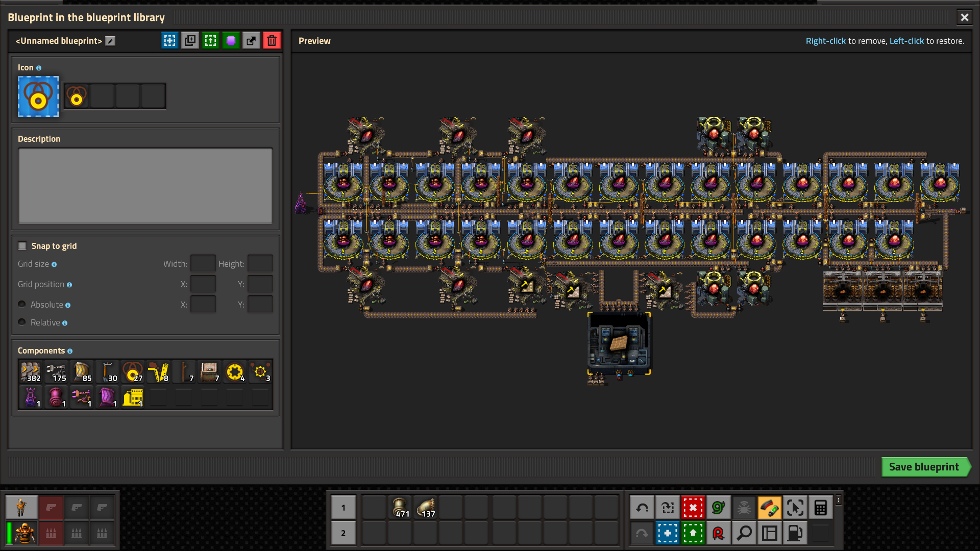Select the red deconstruction planner shortcut
The image size is (980, 551).
[x=693, y=508]
